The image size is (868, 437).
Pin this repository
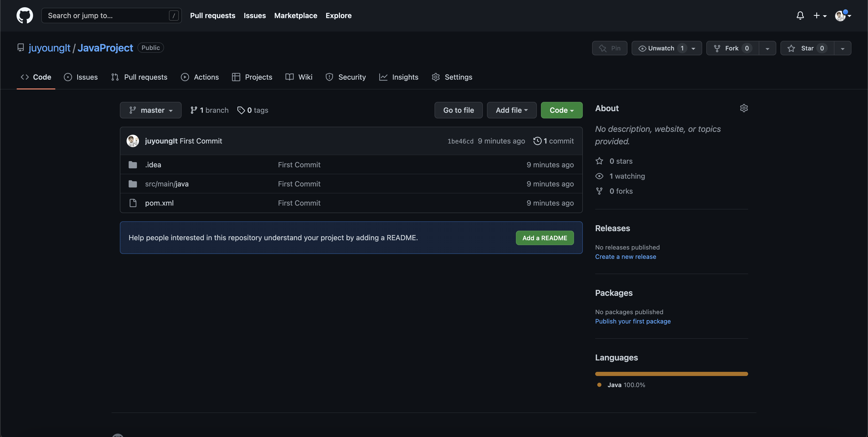pyautogui.click(x=610, y=48)
